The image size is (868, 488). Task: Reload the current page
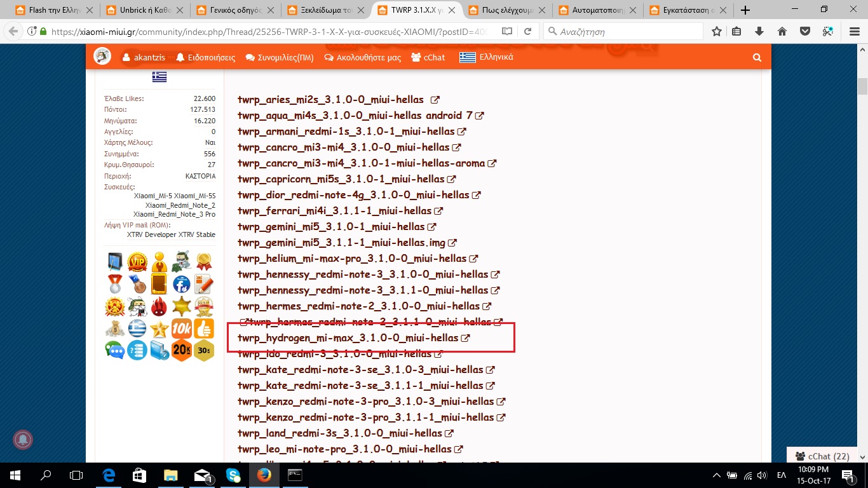pyautogui.click(x=528, y=31)
